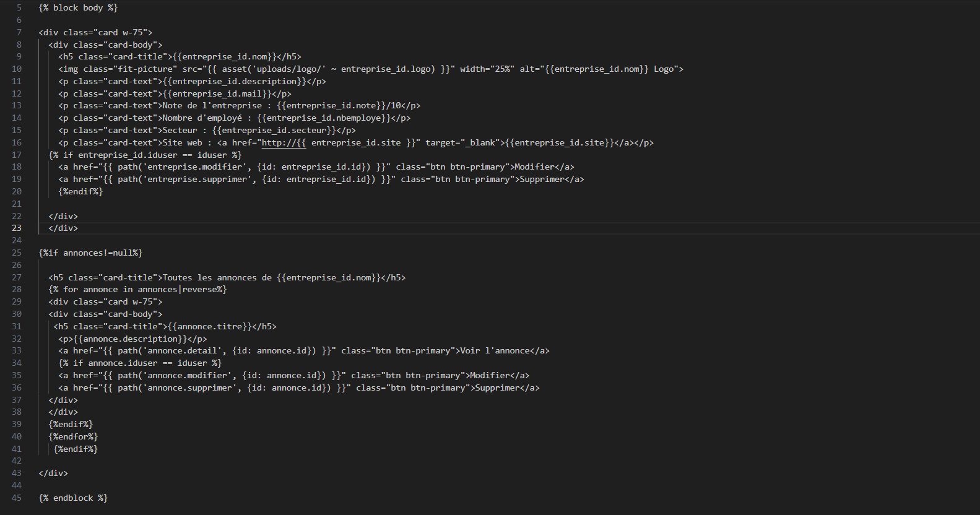Screen dimensions: 980x515
Task: Click '{{entreprise_id.nbemploye}}' on line 14
Action: 324,118
